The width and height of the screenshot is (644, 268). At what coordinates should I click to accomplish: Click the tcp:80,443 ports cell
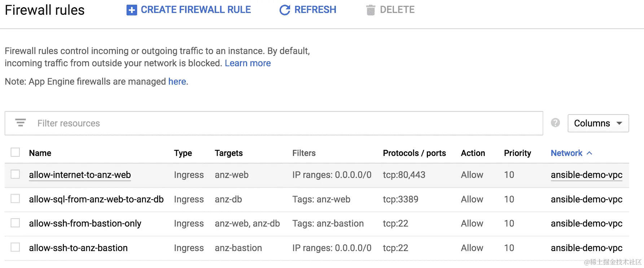click(404, 175)
